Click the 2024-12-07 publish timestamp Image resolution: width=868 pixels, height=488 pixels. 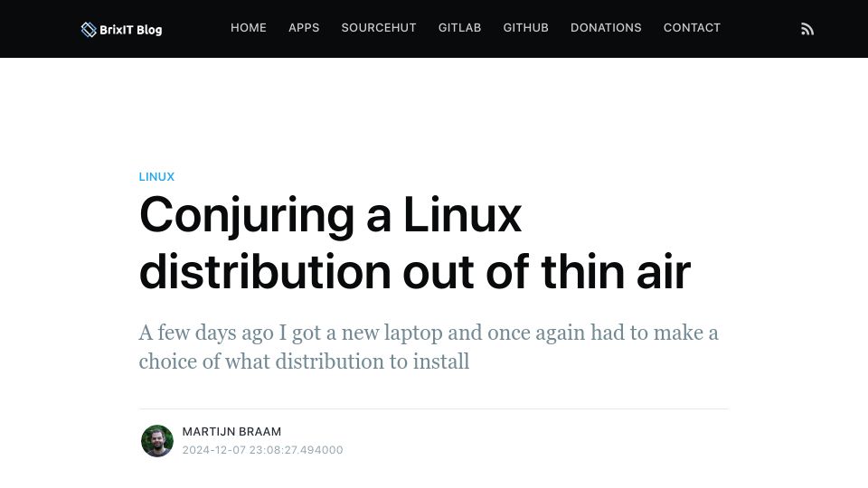pyautogui.click(x=262, y=450)
